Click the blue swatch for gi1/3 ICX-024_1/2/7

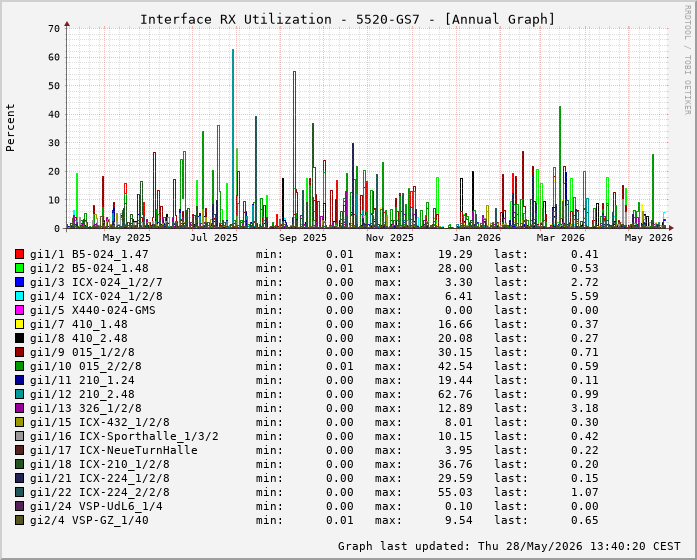(19, 282)
